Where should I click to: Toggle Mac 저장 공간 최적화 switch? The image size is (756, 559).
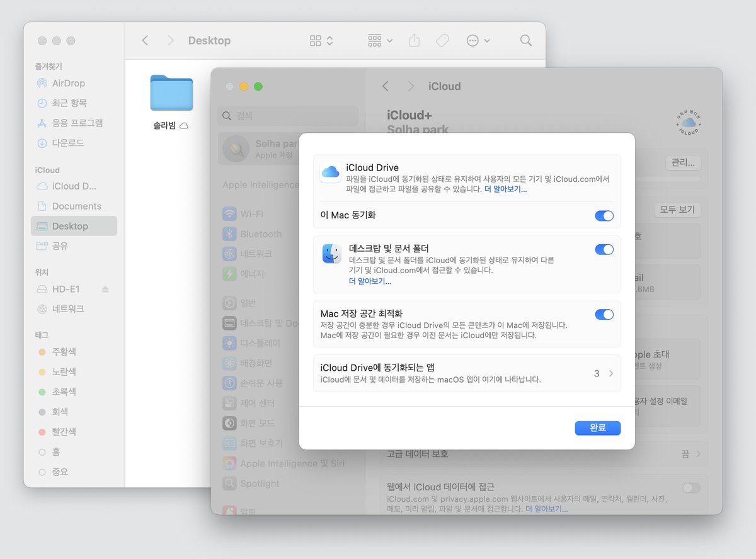coord(604,314)
